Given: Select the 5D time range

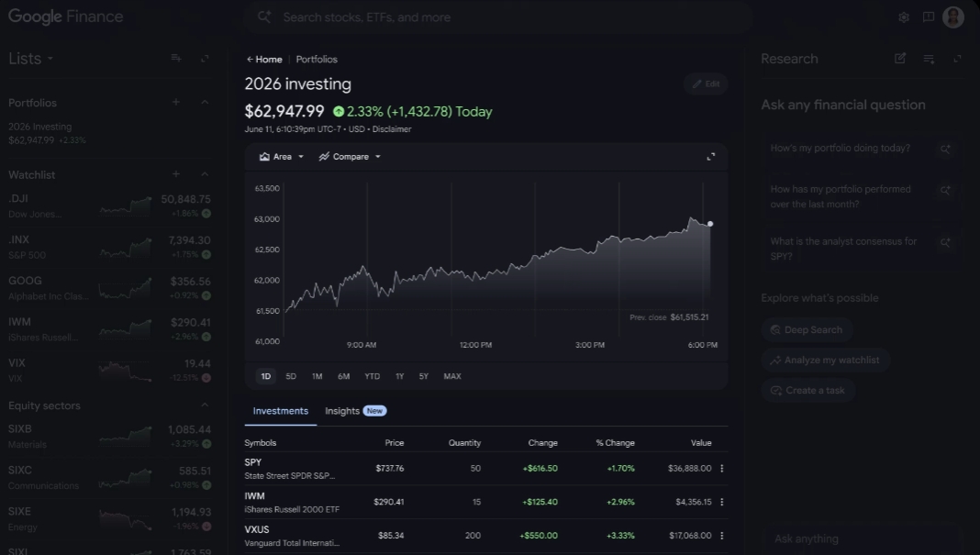Looking at the screenshot, I should point(291,376).
